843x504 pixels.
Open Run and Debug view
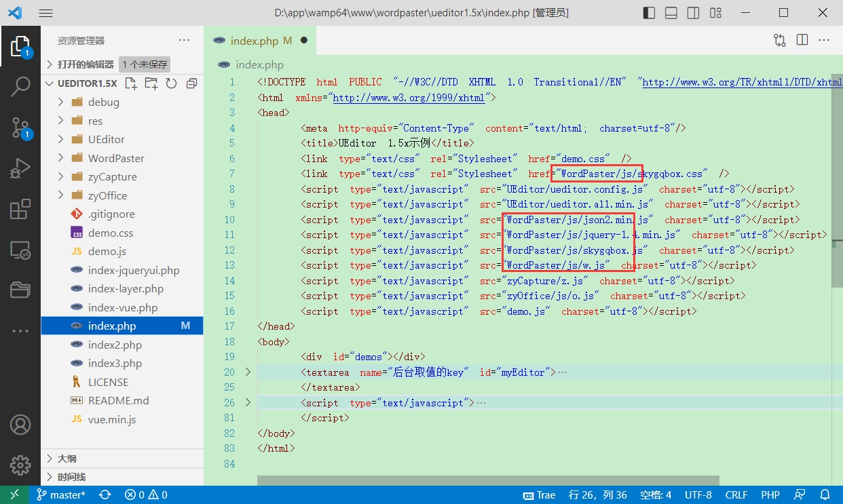20,168
